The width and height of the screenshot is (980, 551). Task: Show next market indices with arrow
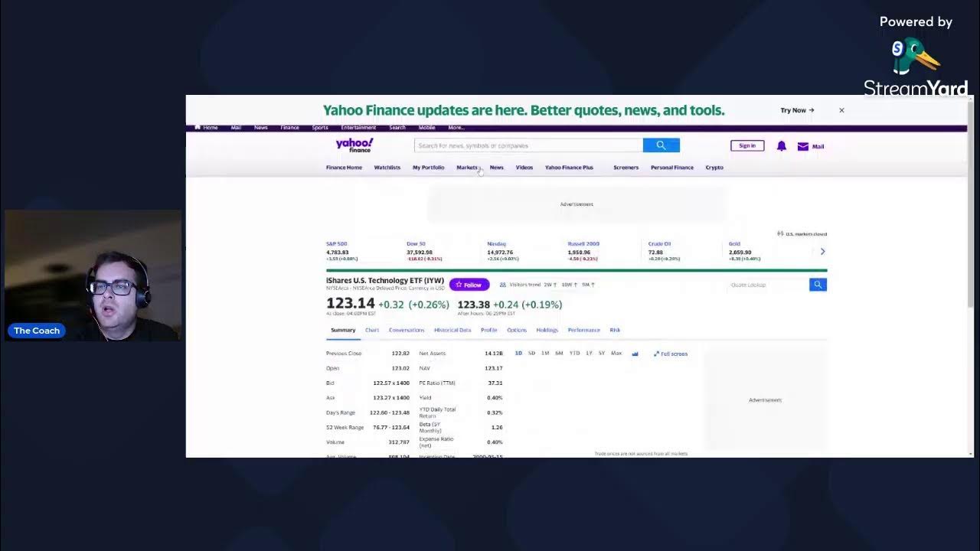click(822, 251)
